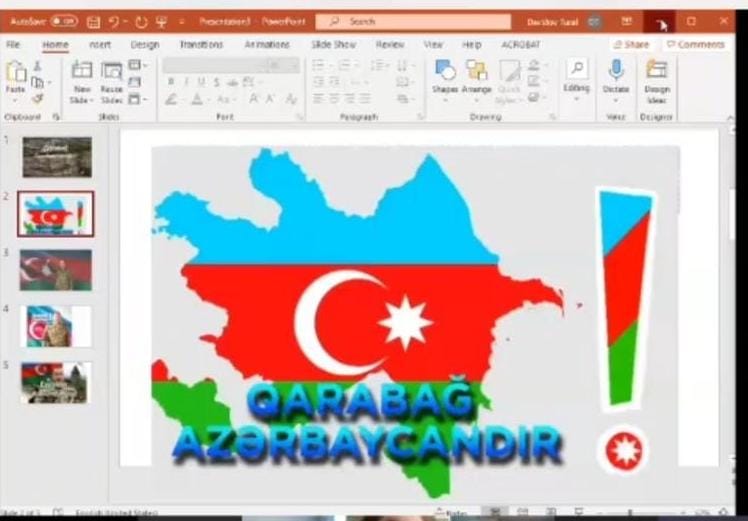The width and height of the screenshot is (748, 521).
Task: Switch to the Transitions tab
Action: pyautogui.click(x=201, y=44)
